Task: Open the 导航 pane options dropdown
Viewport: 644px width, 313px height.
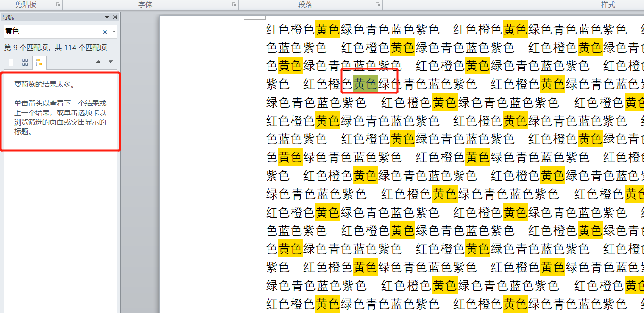Action: coord(107,17)
